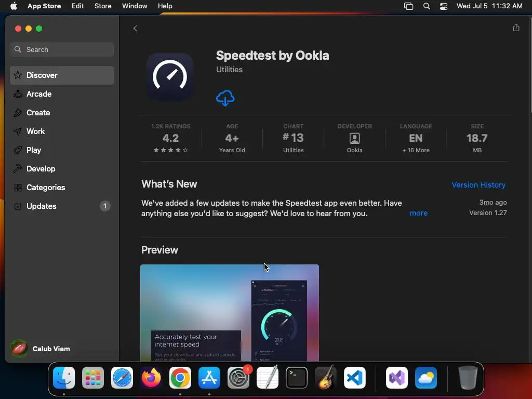This screenshot has width=532, height=399.
Task: Open Spotlight search in menu bar
Action: coord(427,6)
